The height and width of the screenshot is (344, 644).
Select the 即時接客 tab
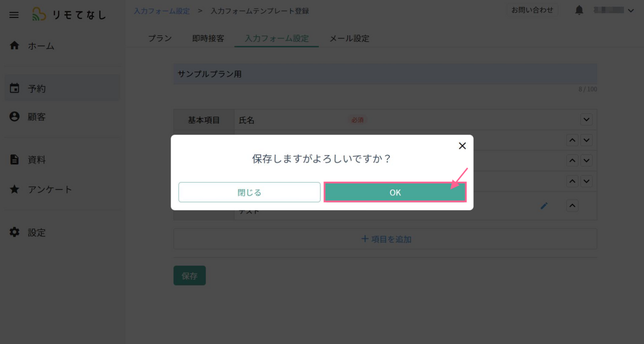(x=208, y=38)
